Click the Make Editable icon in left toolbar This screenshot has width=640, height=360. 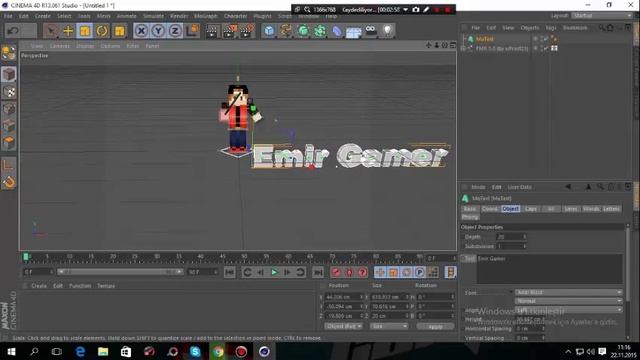click(9, 53)
